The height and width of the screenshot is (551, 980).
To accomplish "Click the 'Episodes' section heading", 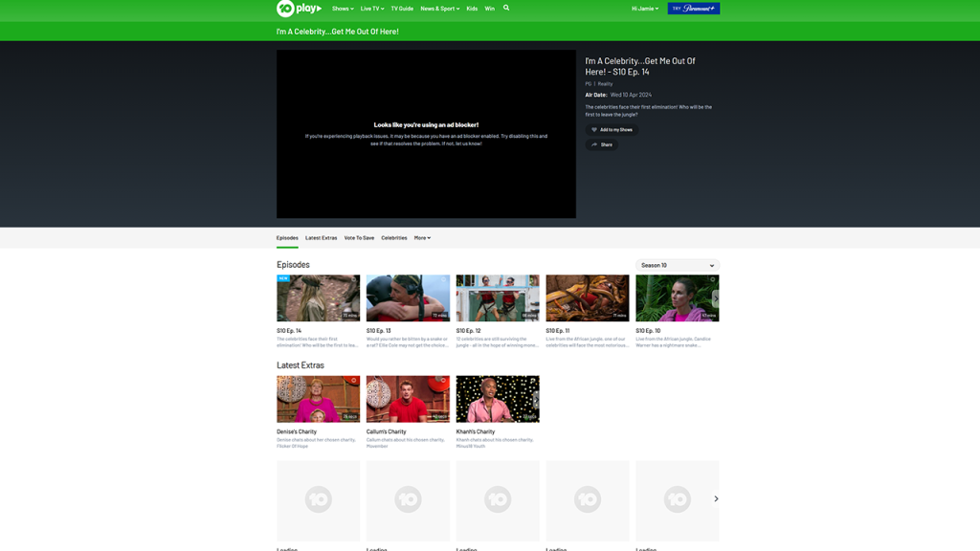I will (293, 265).
